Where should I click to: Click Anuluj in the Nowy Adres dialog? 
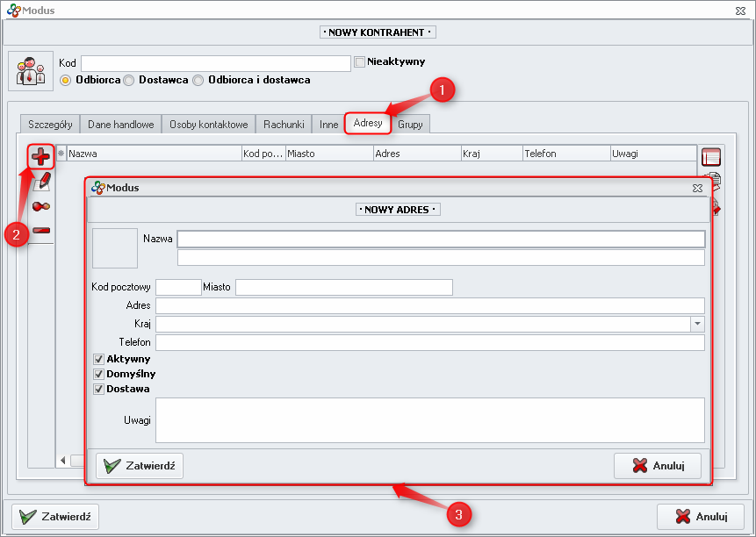(658, 466)
